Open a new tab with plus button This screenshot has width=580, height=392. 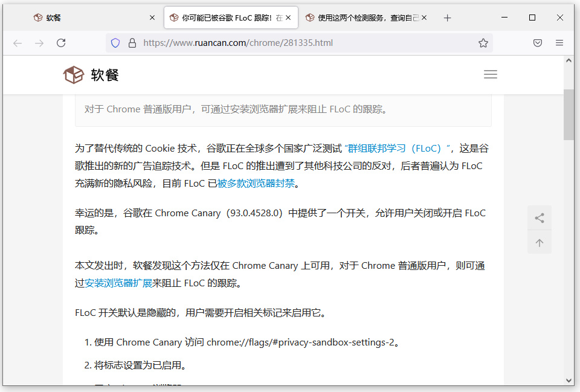447,18
